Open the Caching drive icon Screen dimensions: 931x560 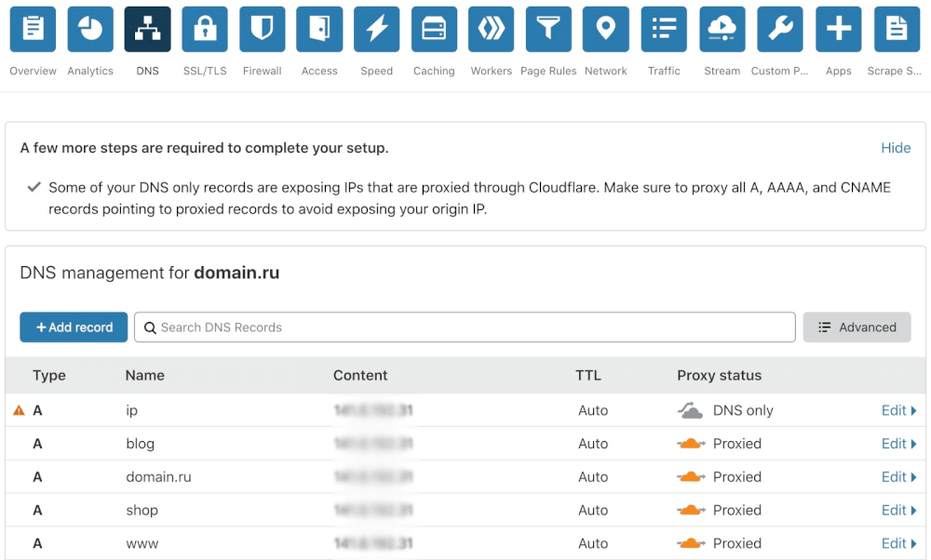(434, 30)
